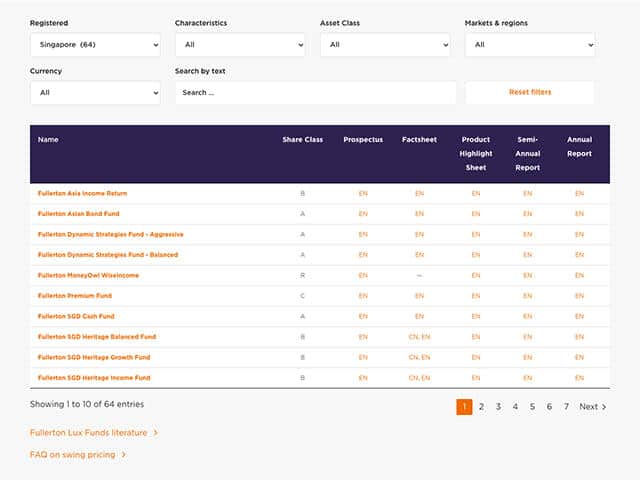
Task: Sort table by Factsheet column header
Action: tap(419, 140)
